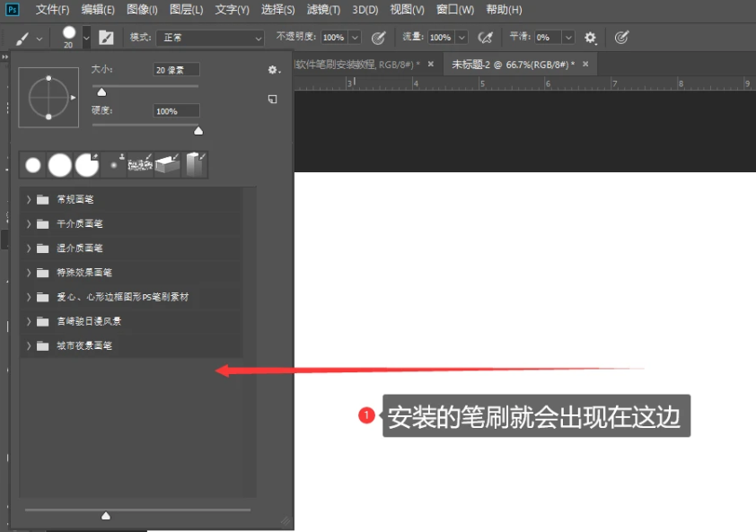Open the 模式 blend mode dropdown
The width and height of the screenshot is (756, 532).
click(x=209, y=38)
